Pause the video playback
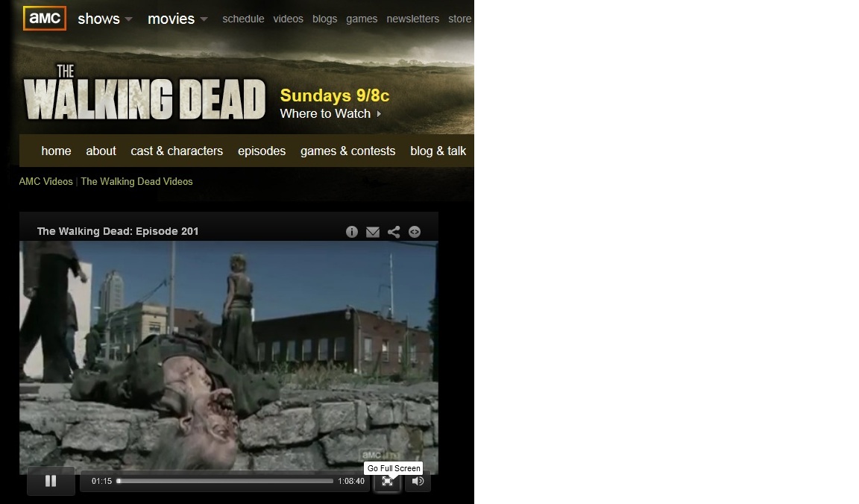Image resolution: width=859 pixels, height=504 pixels. pos(51,481)
